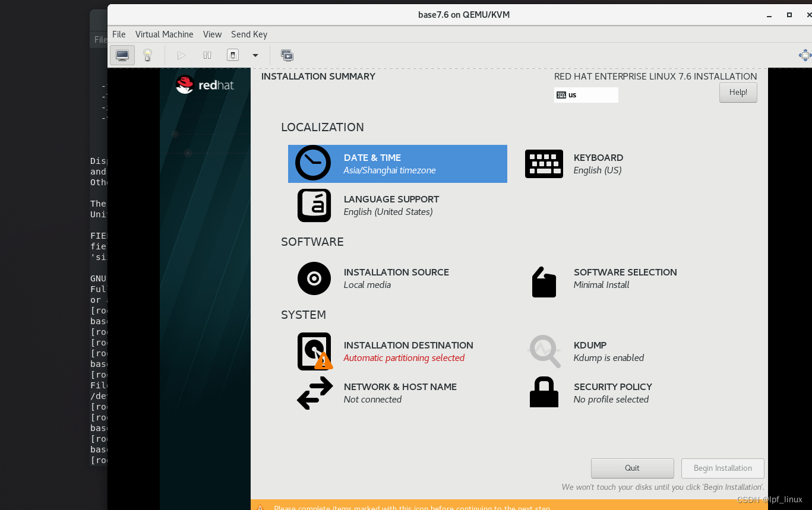Open the Virtual Machine menu
The width and height of the screenshot is (812, 510).
164,34
